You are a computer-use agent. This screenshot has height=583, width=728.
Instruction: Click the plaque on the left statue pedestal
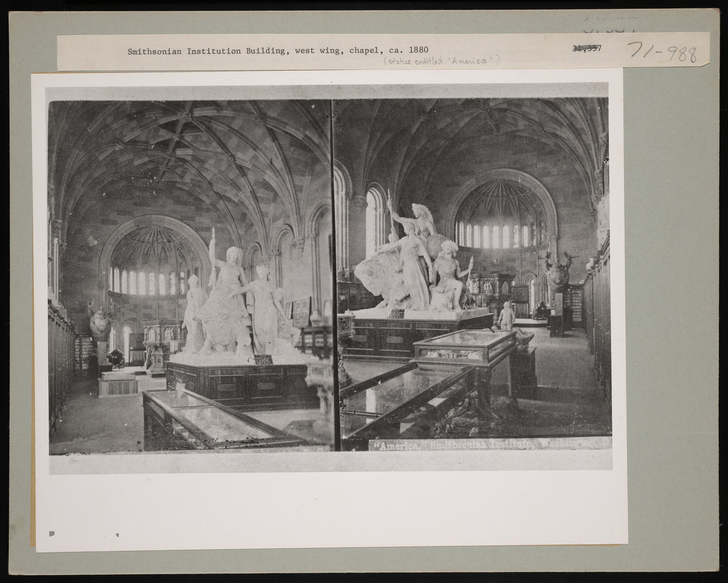pyautogui.click(x=264, y=359)
